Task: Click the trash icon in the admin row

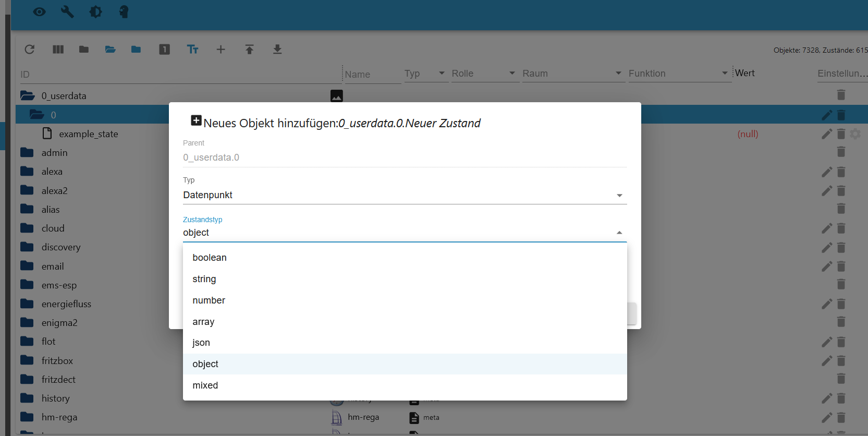Action: click(841, 152)
